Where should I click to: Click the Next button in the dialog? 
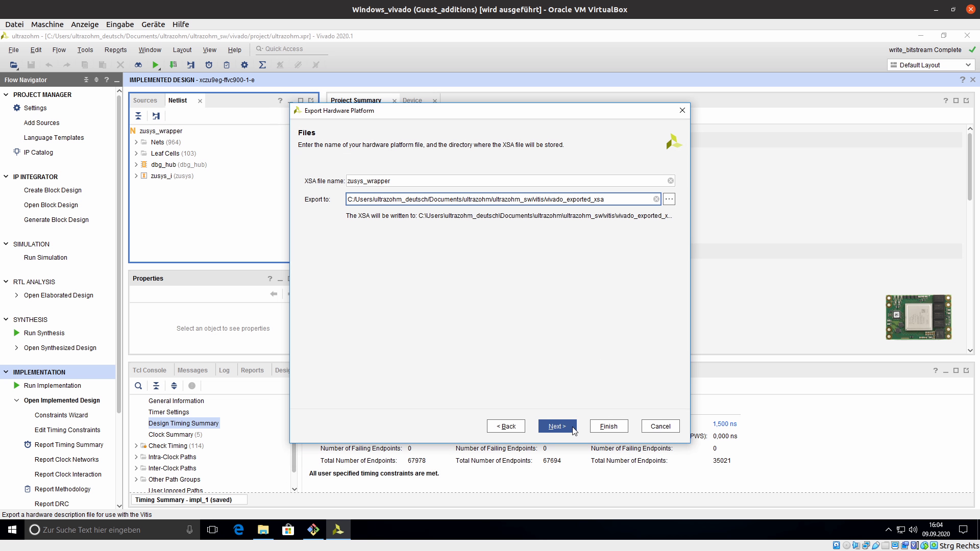tap(557, 426)
